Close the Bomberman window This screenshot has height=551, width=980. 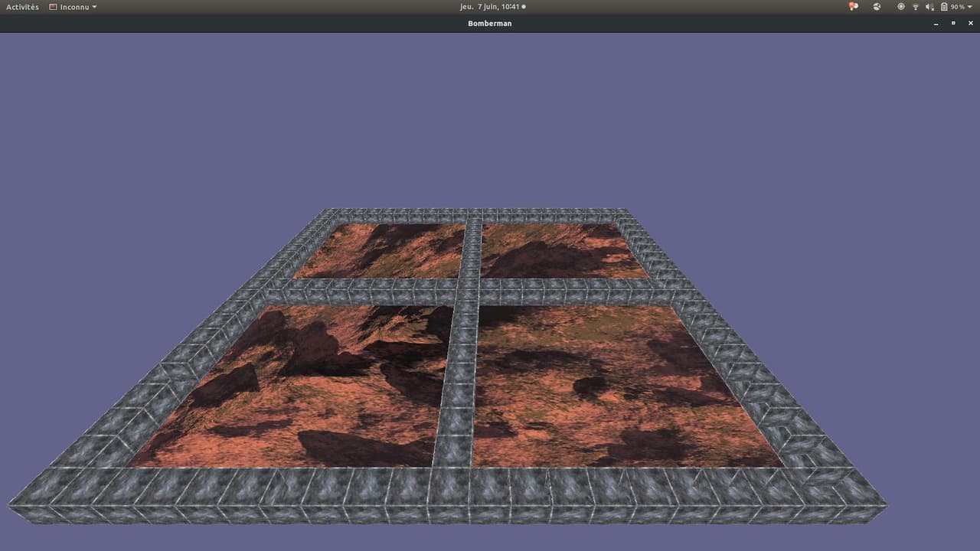pyautogui.click(x=971, y=24)
